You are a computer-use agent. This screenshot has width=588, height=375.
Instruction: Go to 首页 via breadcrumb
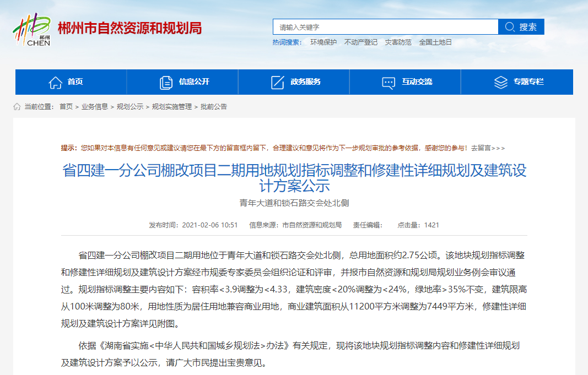(66, 107)
